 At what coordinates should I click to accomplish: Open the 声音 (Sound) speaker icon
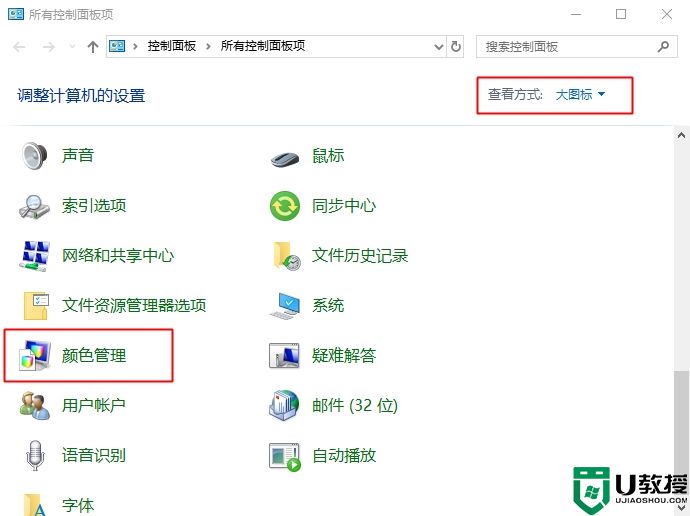pos(36,156)
